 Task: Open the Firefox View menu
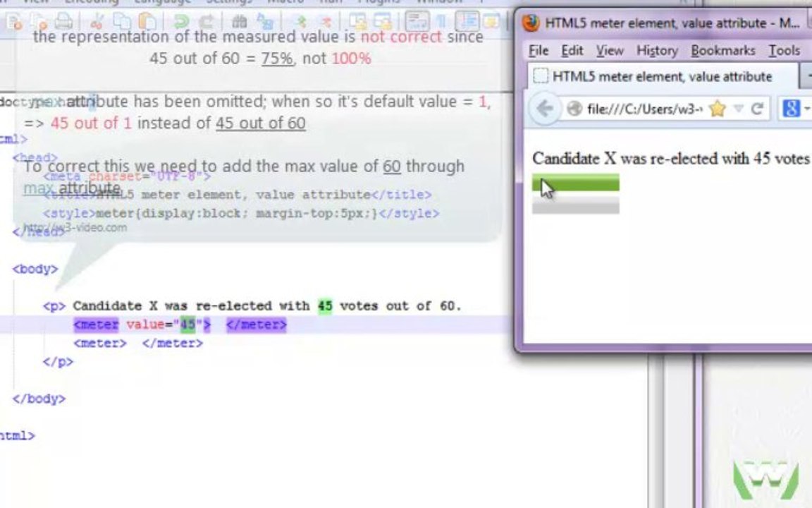click(610, 50)
